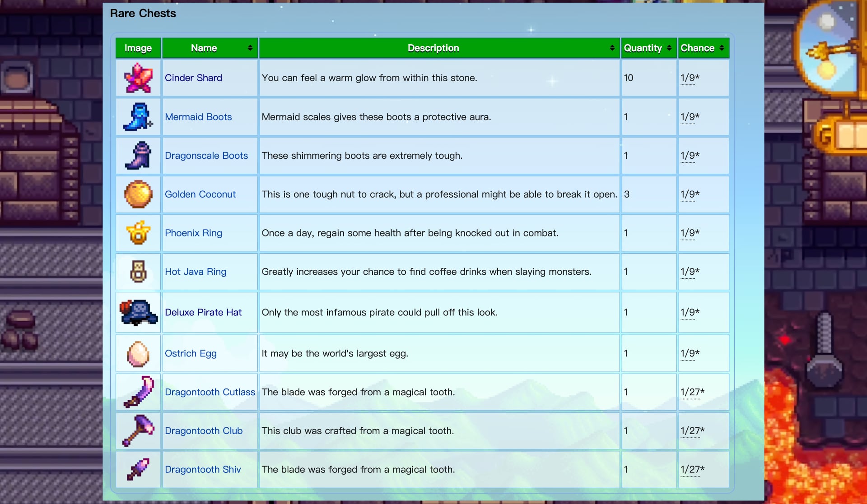Click the 1/9* chance for Phoenix Ring
This screenshot has height=504, width=867.
690,233
